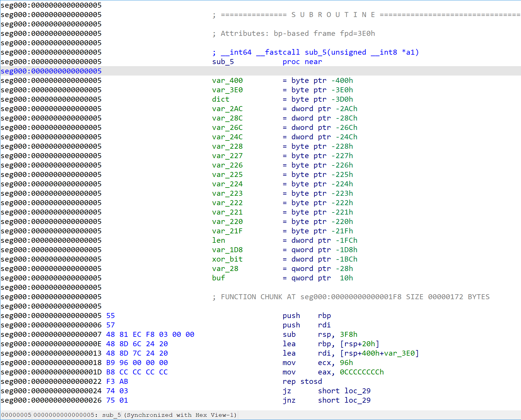Select the var_223 byte variable
The height and width of the screenshot is (420, 521).
pos(227,193)
